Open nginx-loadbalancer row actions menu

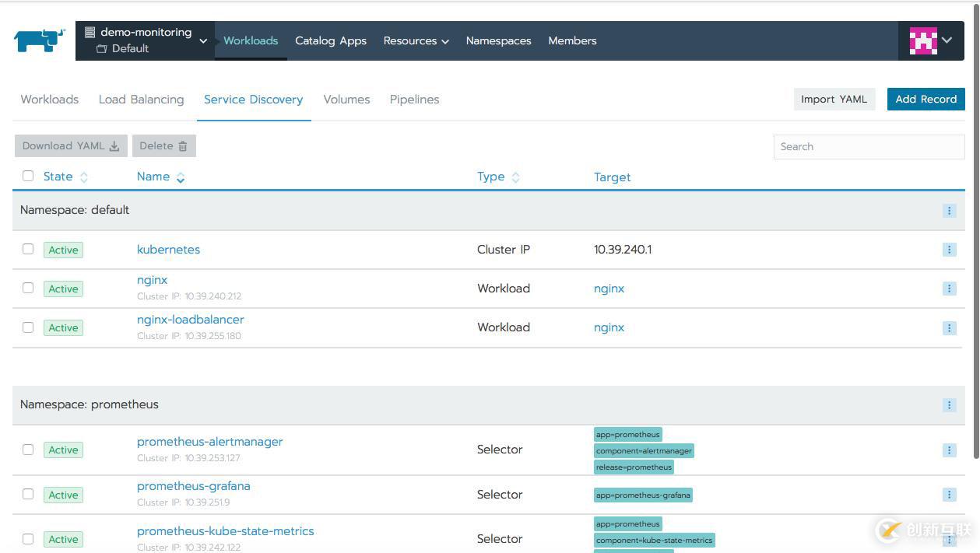click(x=949, y=327)
